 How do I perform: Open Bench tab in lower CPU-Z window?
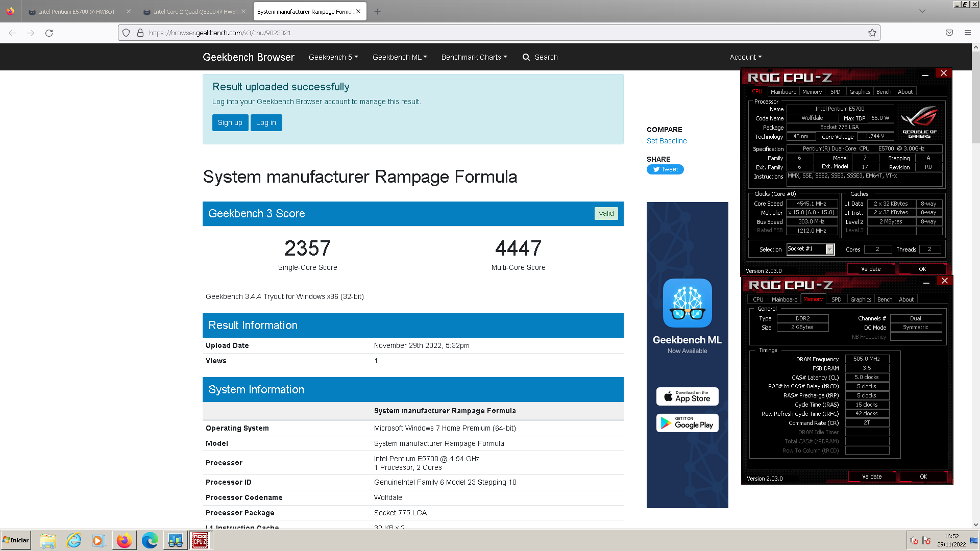point(885,299)
